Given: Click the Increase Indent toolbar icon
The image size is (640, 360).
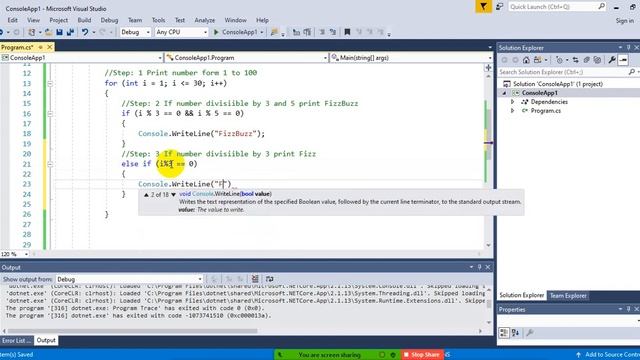Looking at the screenshot, I should coord(307,32).
